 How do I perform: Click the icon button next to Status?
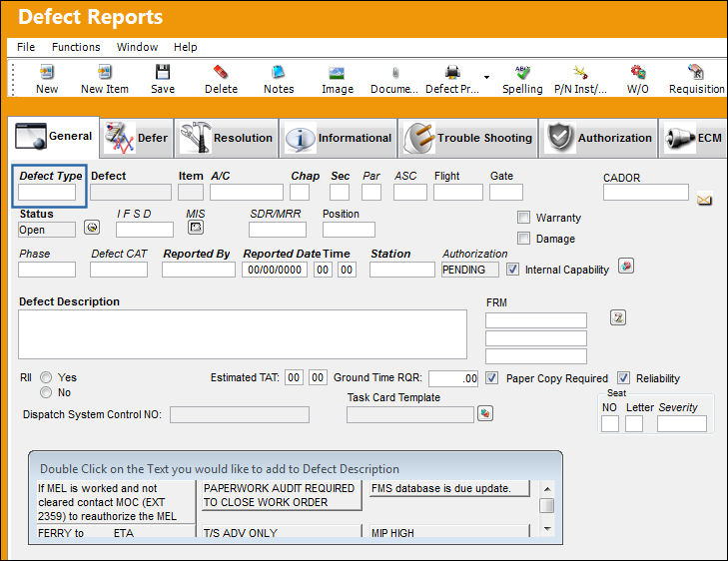coord(92,228)
